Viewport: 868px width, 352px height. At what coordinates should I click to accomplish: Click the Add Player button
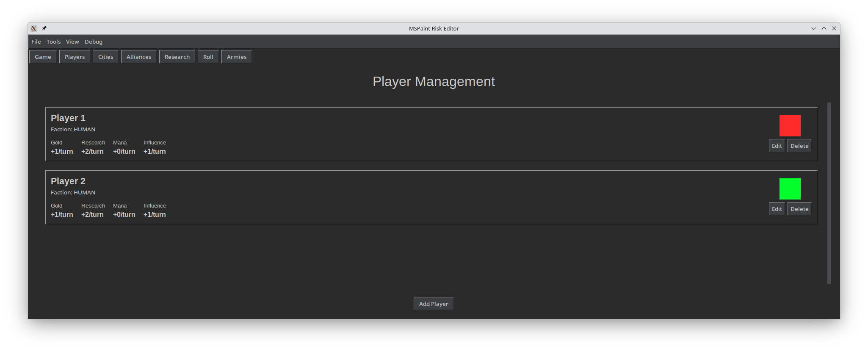(x=434, y=304)
